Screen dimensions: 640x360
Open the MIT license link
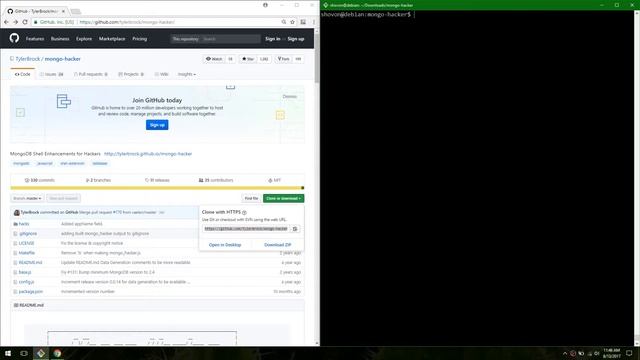[x=275, y=180]
